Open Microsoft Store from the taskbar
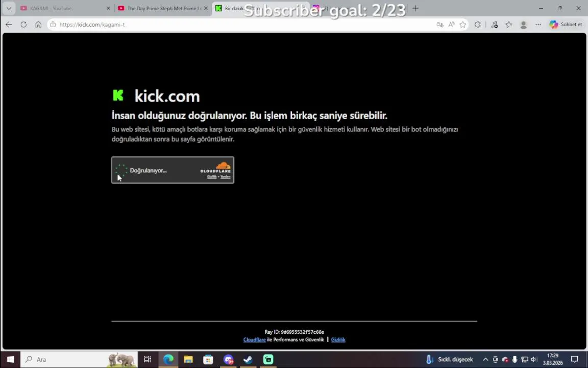Image resolution: width=588 pixels, height=368 pixels. (x=208, y=359)
